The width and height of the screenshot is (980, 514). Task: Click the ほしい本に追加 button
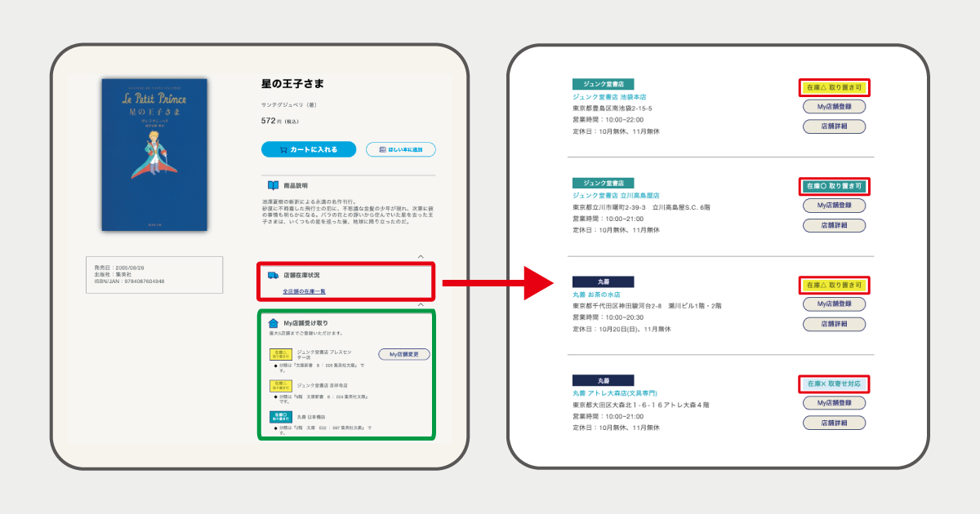(400, 149)
